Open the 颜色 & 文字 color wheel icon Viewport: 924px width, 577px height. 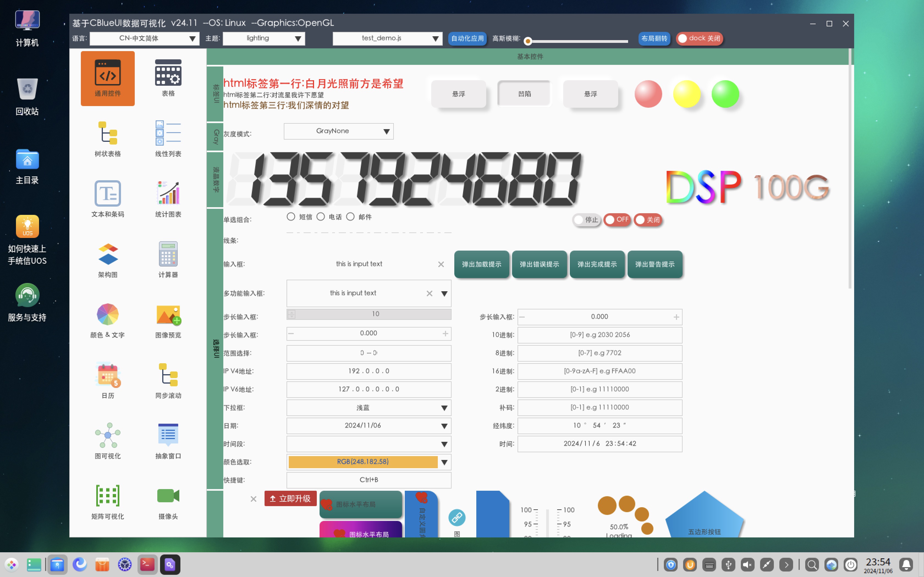click(108, 320)
